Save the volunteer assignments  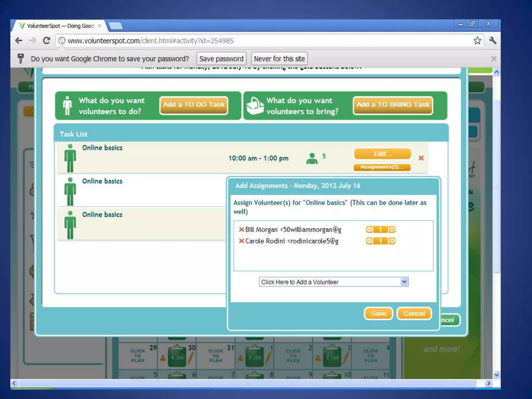pyautogui.click(x=378, y=314)
